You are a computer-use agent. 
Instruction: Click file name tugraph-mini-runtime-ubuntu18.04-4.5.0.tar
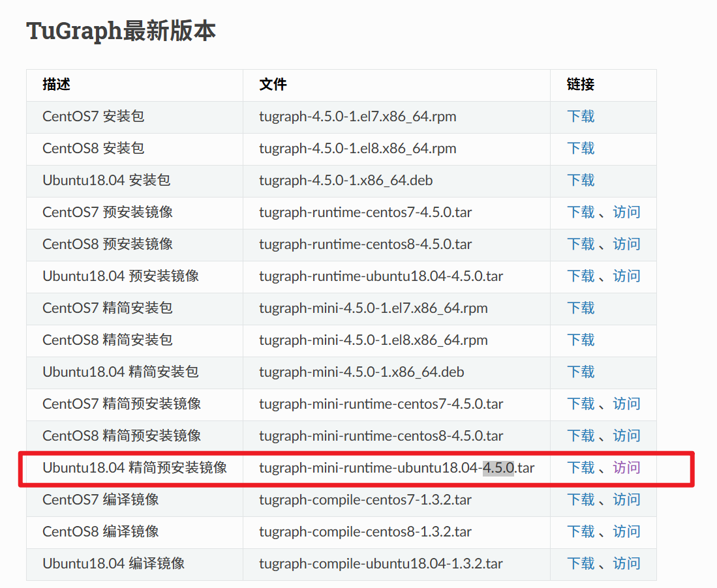coord(397,469)
